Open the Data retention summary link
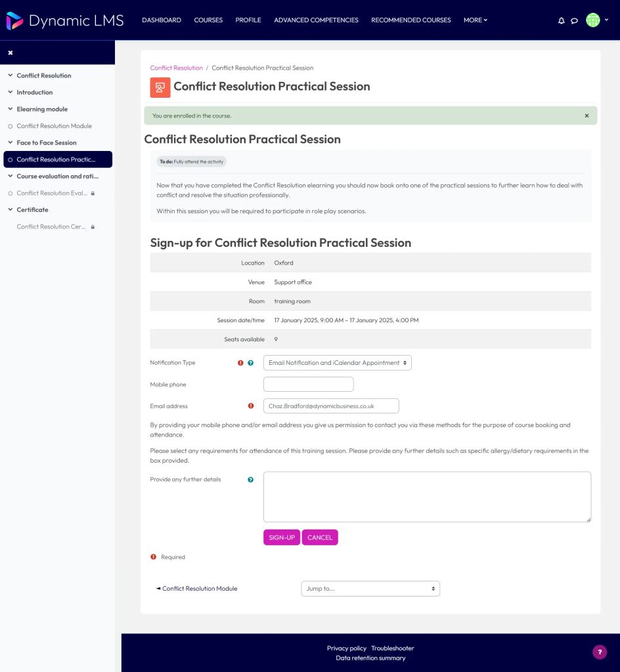Image resolution: width=620 pixels, height=672 pixels. tap(370, 658)
